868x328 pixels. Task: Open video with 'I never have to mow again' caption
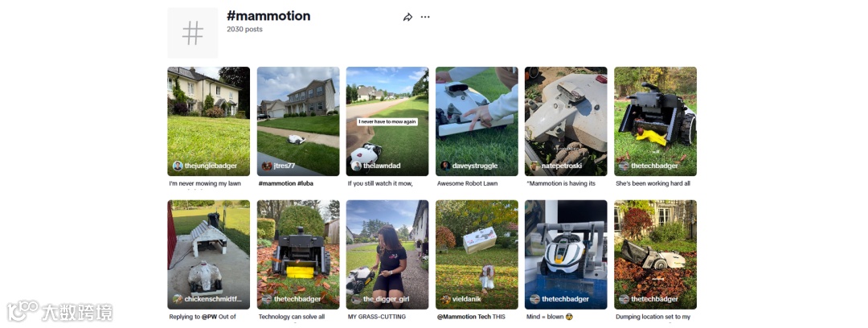[387, 121]
